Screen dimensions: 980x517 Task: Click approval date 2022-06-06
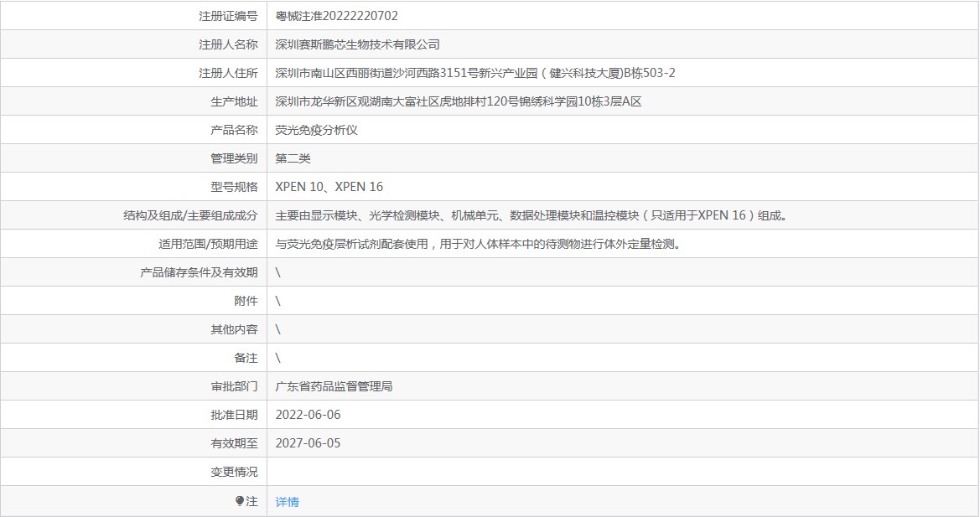pyautogui.click(x=308, y=415)
